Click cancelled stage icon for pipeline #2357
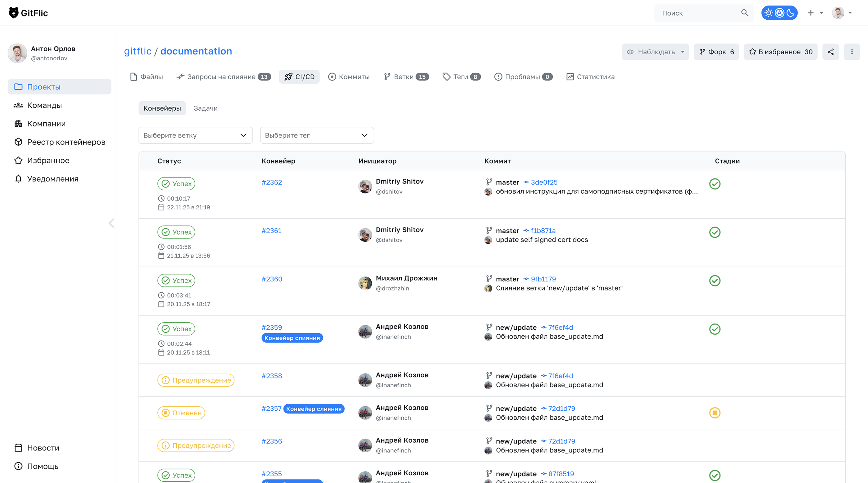Viewport: 868px width, 483px height. [715, 413]
